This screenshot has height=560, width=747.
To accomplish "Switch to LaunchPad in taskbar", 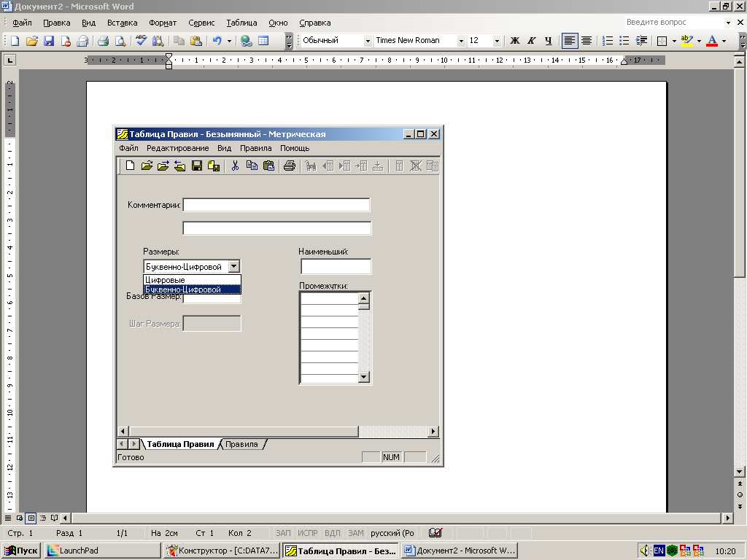I will click(x=102, y=551).
